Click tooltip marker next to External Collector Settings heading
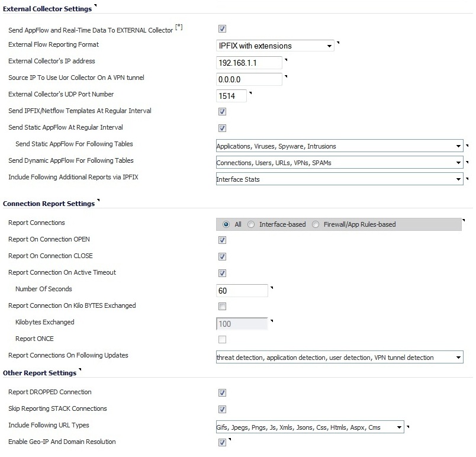 (x=96, y=7)
